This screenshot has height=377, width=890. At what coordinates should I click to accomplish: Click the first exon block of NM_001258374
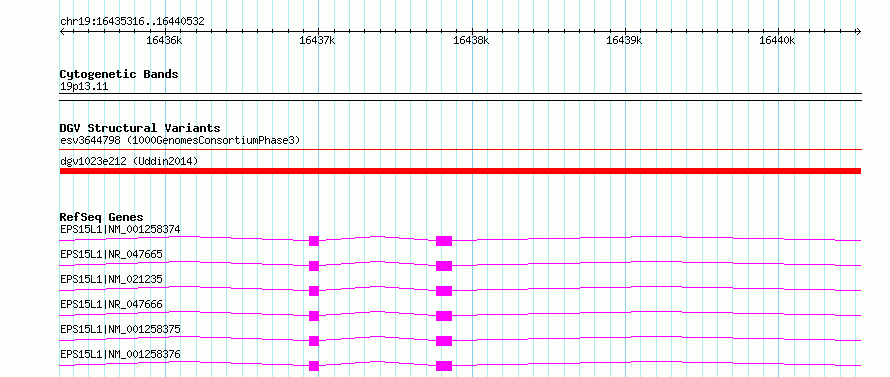click(314, 241)
